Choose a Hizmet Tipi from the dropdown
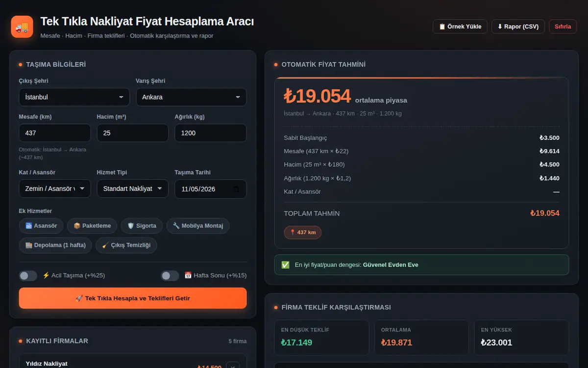Viewport: 588px width, 368px height. (x=133, y=189)
